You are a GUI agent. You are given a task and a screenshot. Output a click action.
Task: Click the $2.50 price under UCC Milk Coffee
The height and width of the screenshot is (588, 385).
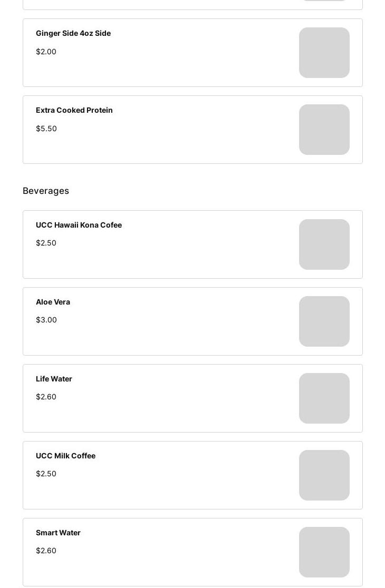(46, 474)
